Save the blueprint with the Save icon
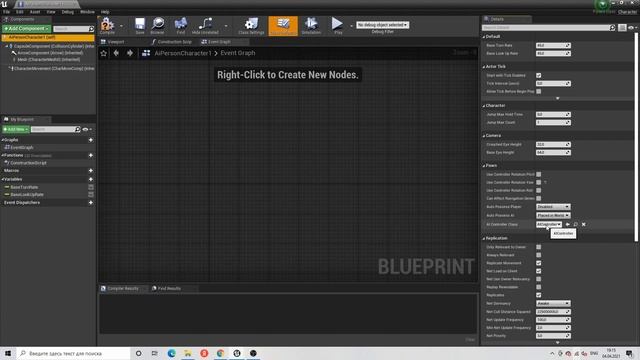This screenshot has height=360, width=640. [x=140, y=24]
